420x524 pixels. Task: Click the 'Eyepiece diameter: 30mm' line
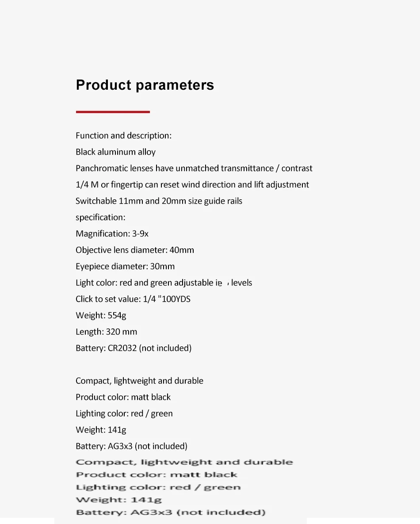(x=125, y=266)
